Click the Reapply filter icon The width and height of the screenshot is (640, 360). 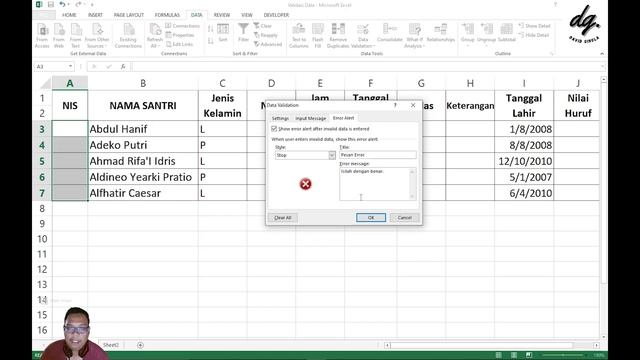tap(266, 35)
